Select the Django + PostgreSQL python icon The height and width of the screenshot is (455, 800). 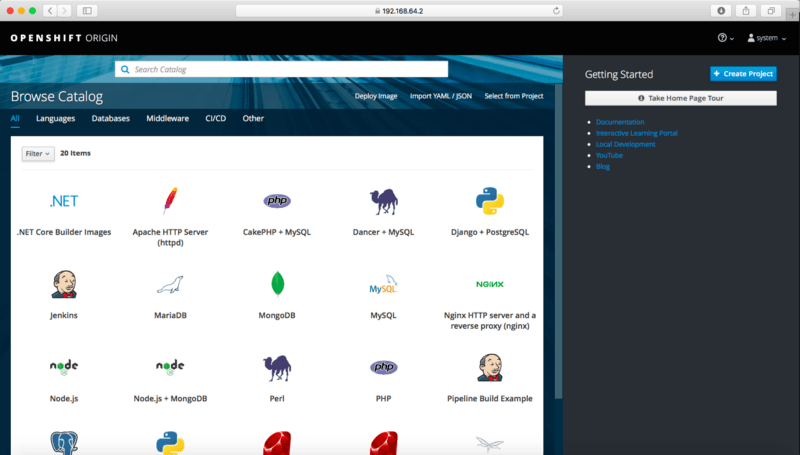490,200
